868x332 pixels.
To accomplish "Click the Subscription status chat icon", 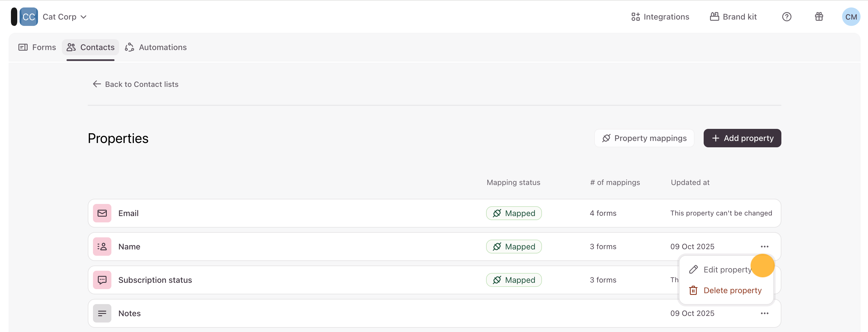I will [102, 280].
